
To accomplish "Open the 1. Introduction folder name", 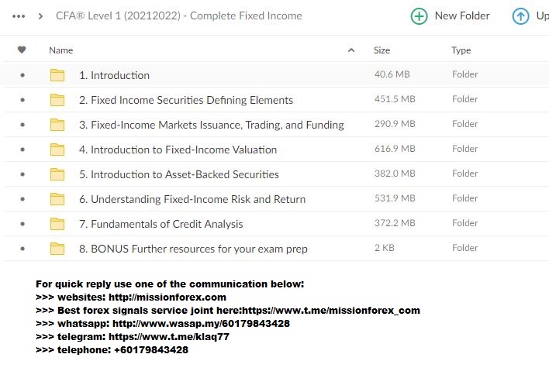I will [x=114, y=75].
